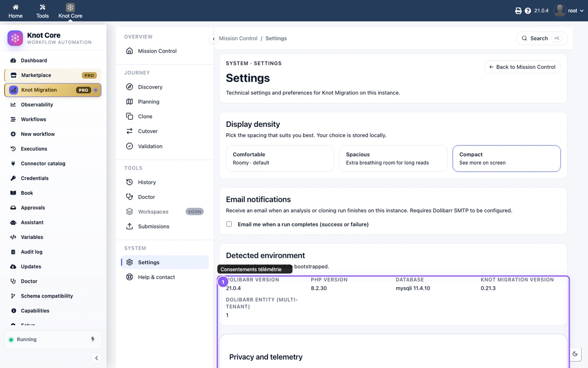The height and width of the screenshot is (368, 588).
Task: Open the help question-mark icon
Action: [528, 11]
